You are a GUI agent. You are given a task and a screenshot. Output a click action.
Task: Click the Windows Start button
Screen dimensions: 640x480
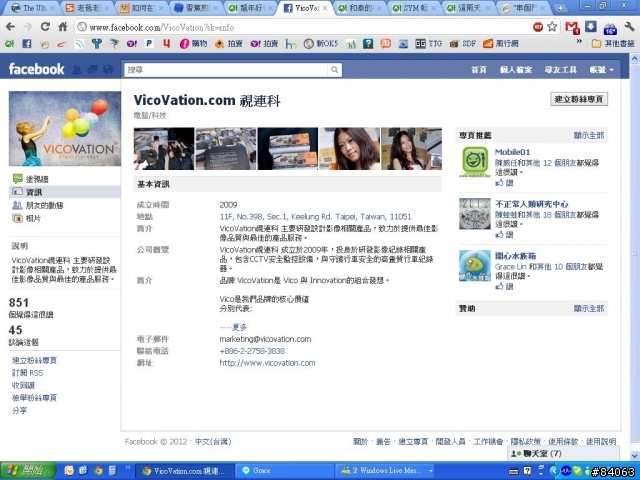click(x=27, y=471)
